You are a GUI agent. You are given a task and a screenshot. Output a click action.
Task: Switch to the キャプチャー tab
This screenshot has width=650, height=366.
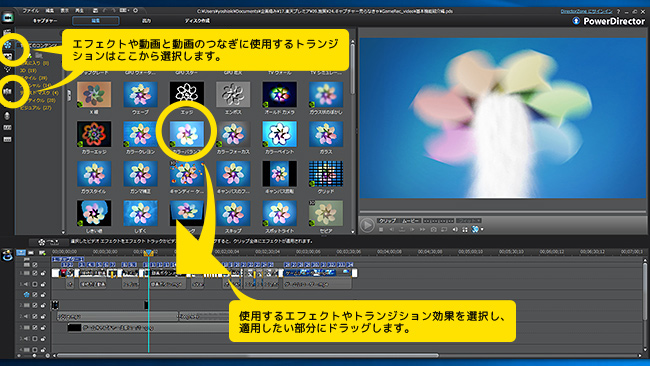pyautogui.click(x=45, y=21)
